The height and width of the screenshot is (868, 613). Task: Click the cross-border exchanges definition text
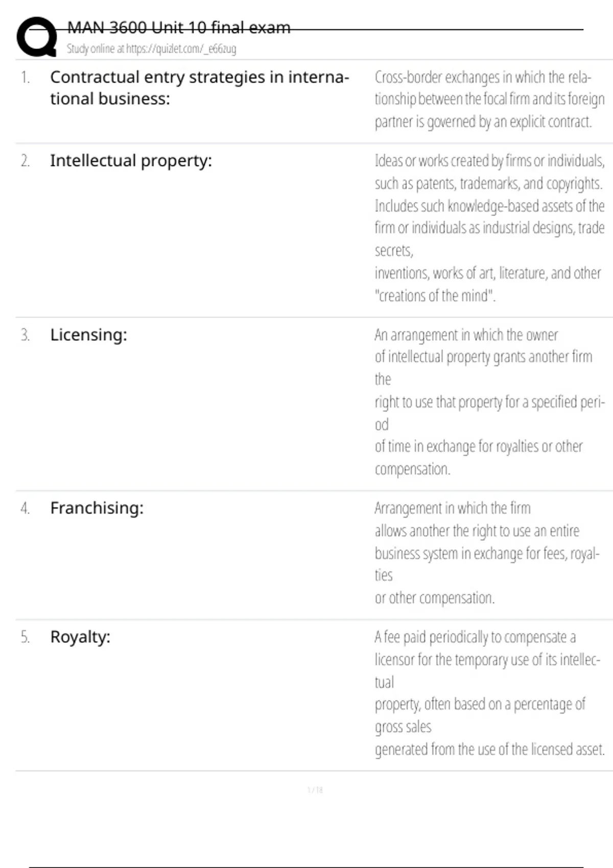point(489,99)
